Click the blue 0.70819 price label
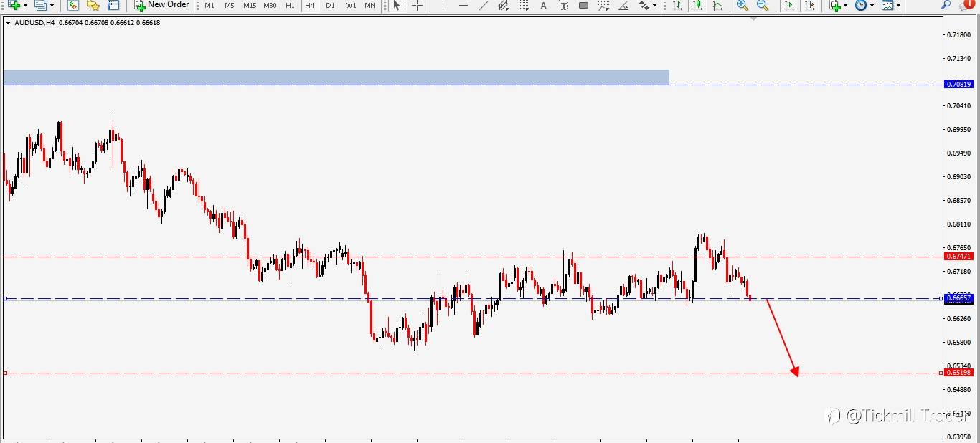Viewport: 980px width, 443px height. click(958, 84)
